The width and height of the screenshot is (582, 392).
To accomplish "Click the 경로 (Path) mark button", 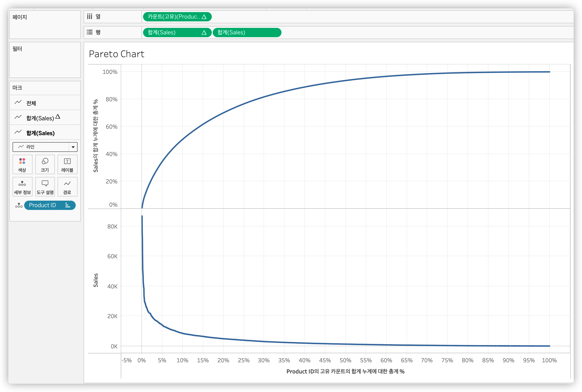I will coord(67,187).
